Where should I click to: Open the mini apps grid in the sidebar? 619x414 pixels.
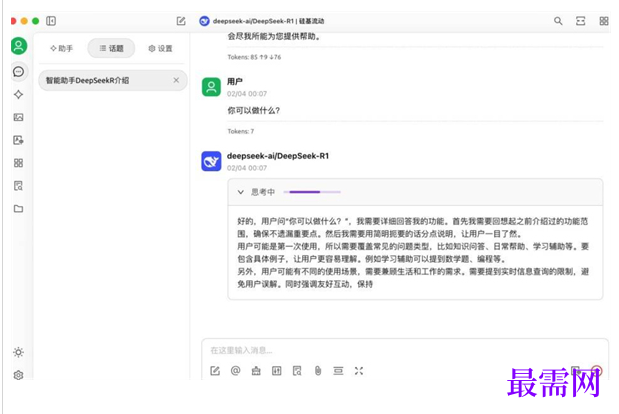pos(19,163)
